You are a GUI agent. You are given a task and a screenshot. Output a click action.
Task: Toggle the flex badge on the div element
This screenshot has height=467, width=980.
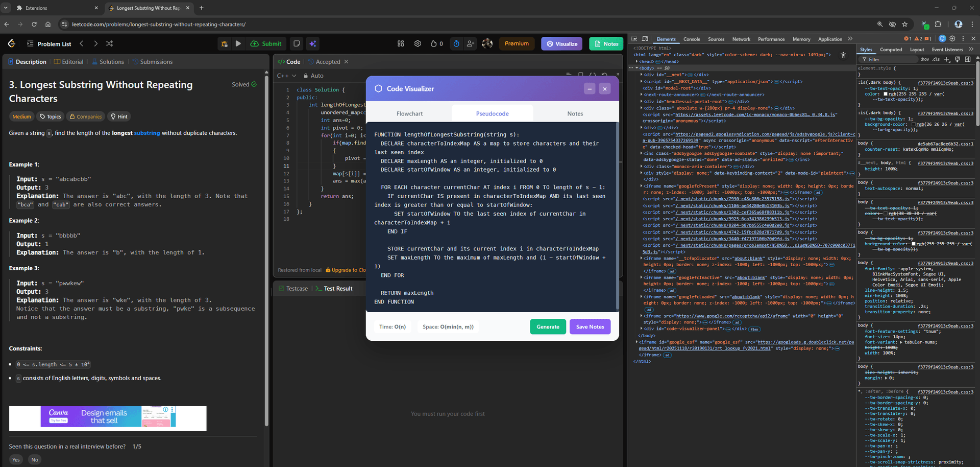click(754, 329)
